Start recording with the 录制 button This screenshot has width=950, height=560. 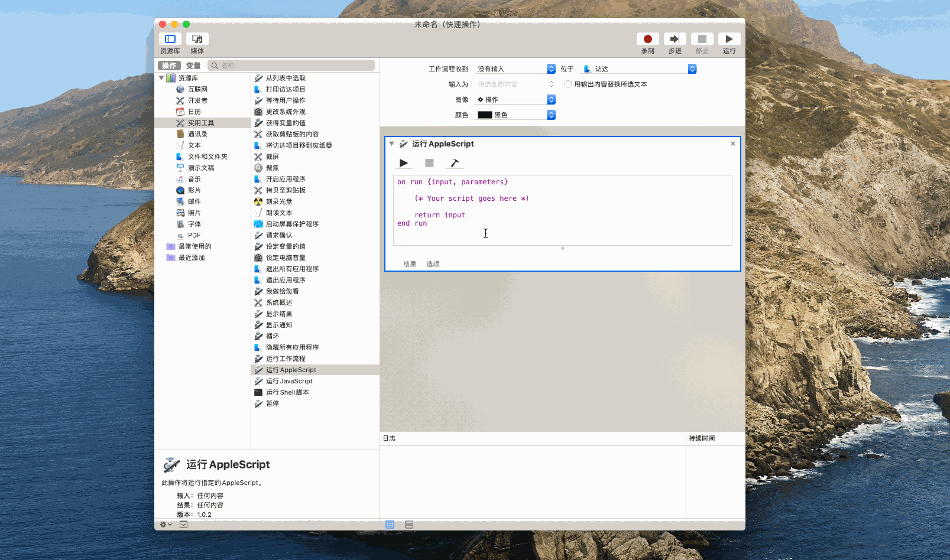pos(648,39)
